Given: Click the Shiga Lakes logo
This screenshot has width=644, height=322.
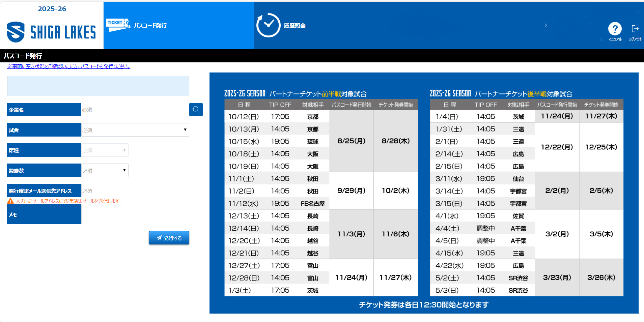Looking at the screenshot, I should click(x=51, y=32).
